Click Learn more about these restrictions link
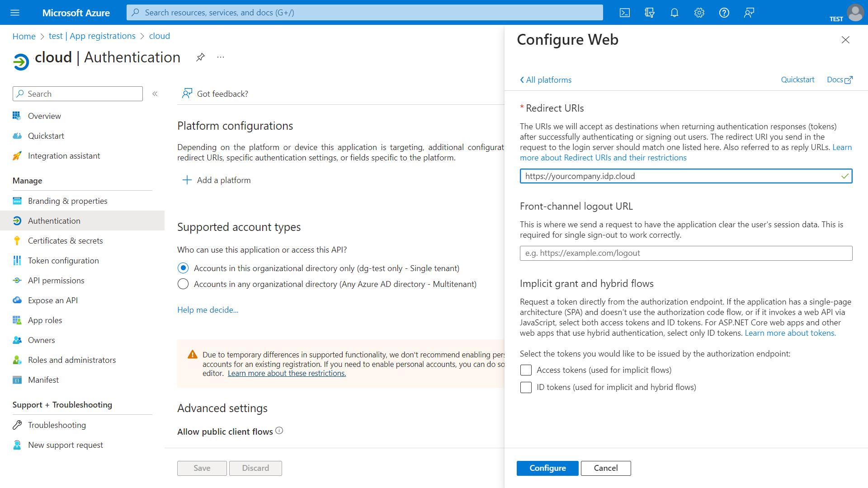This screenshot has height=488, width=868. [x=287, y=373]
